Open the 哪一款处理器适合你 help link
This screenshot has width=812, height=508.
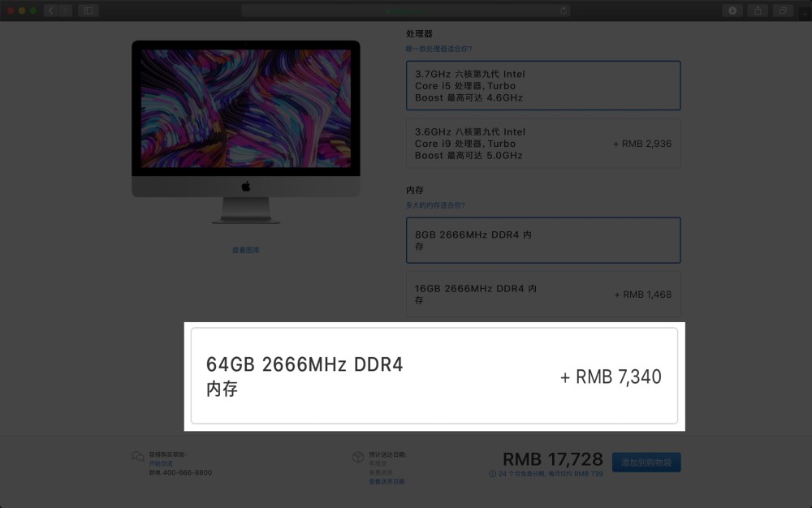pyautogui.click(x=438, y=49)
